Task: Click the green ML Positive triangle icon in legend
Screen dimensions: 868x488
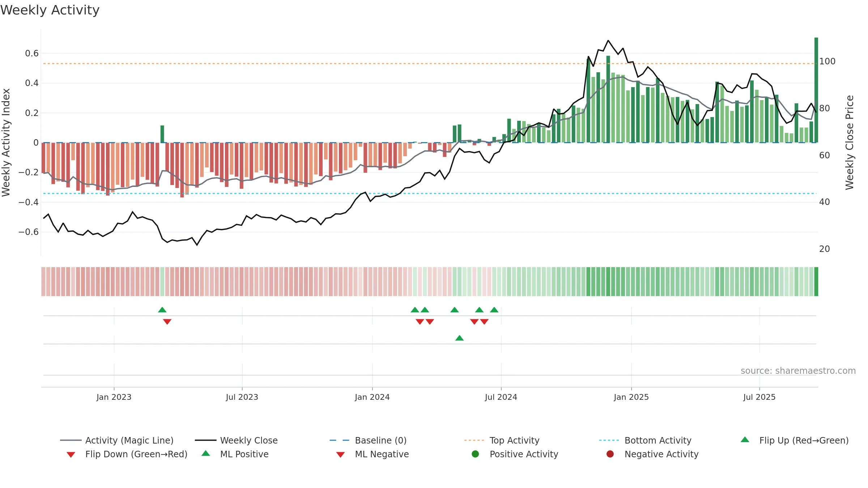Action: click(206, 453)
